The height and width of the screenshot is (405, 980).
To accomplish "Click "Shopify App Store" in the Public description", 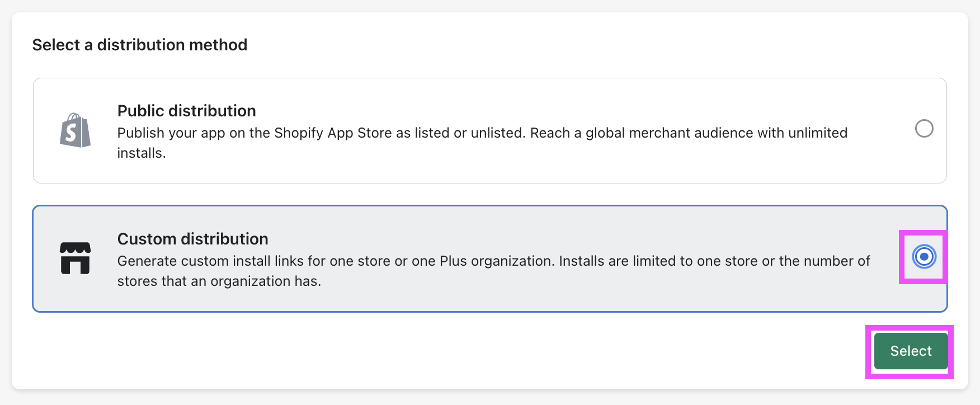I will point(333,133).
